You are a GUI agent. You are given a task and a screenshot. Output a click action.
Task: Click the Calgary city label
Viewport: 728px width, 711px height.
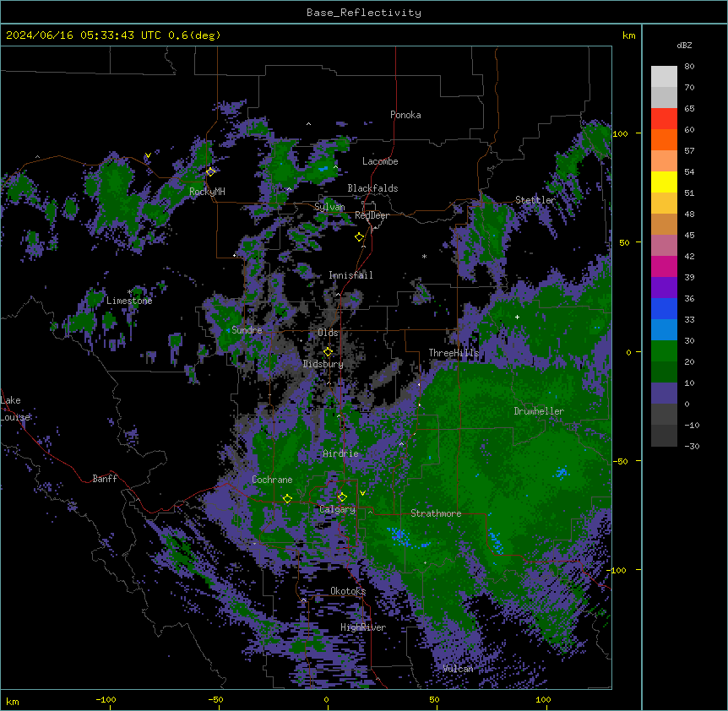tap(337, 509)
